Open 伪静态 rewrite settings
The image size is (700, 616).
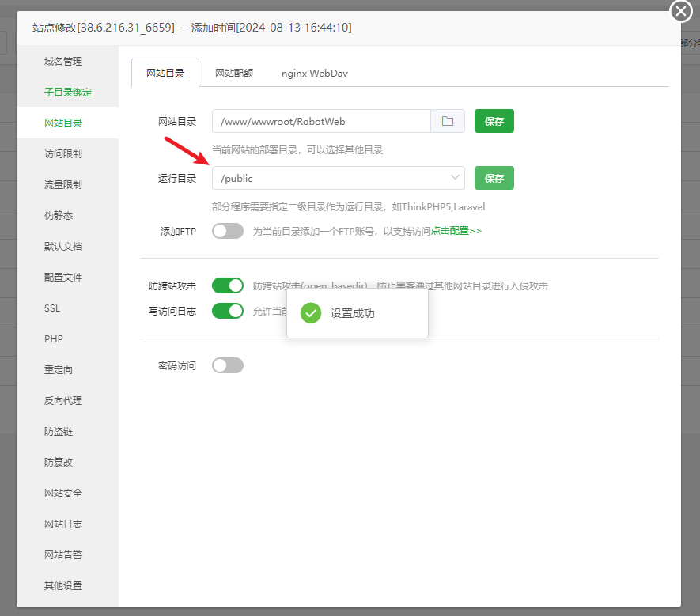[59, 215]
